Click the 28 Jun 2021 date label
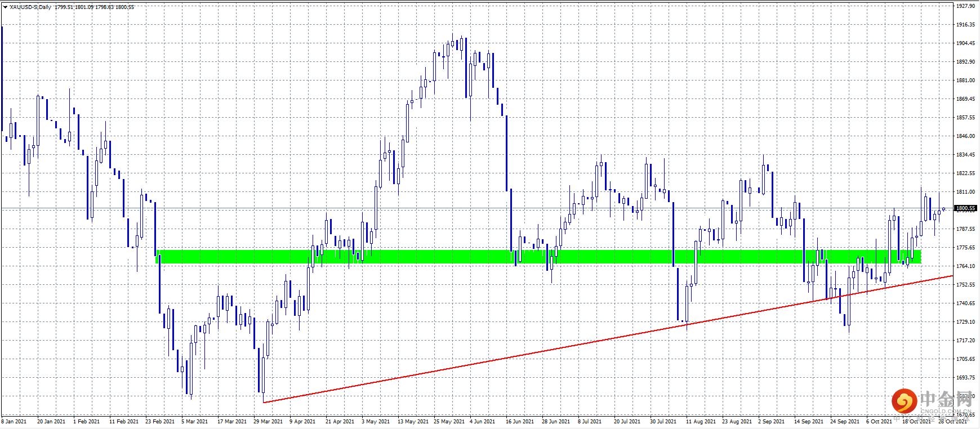The image size is (980, 429). [556, 422]
